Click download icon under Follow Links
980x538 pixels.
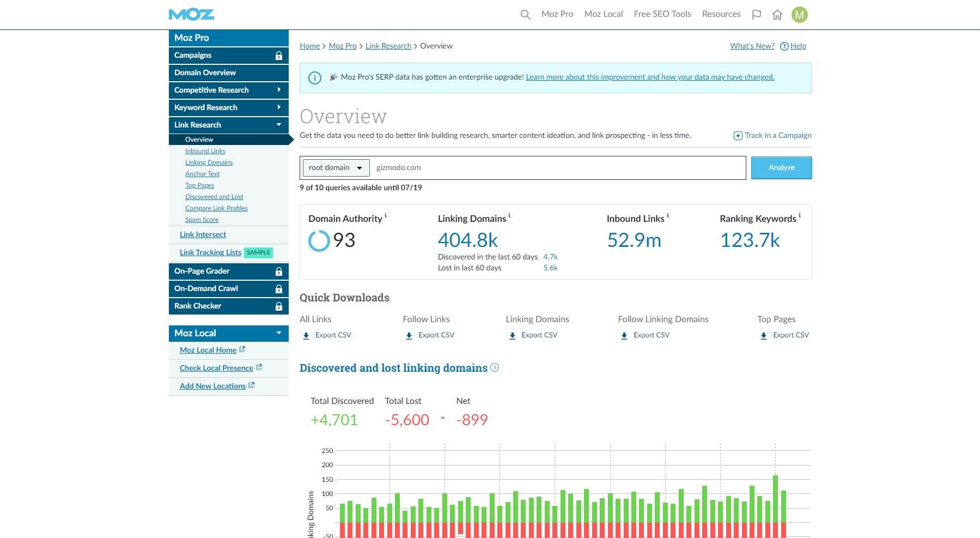(409, 336)
